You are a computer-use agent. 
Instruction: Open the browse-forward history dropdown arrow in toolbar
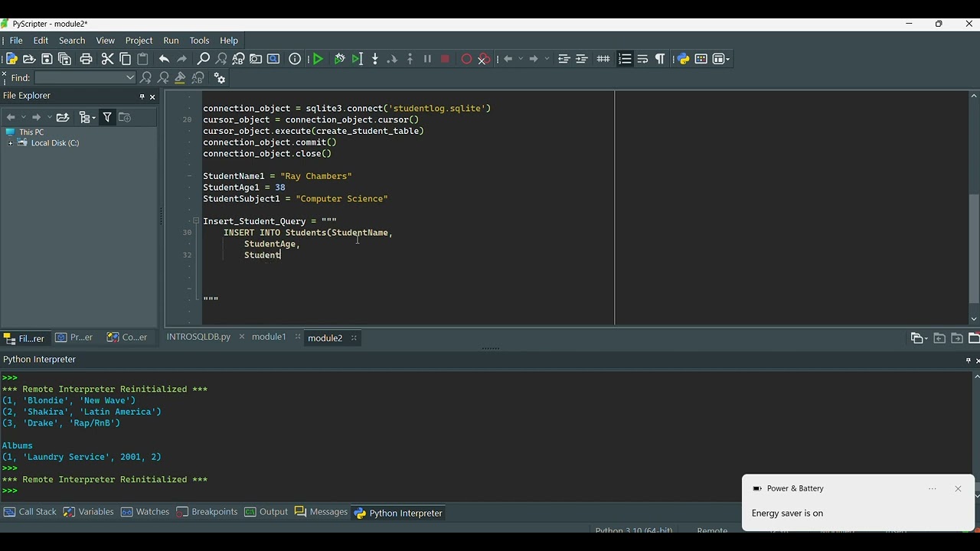[547, 59]
